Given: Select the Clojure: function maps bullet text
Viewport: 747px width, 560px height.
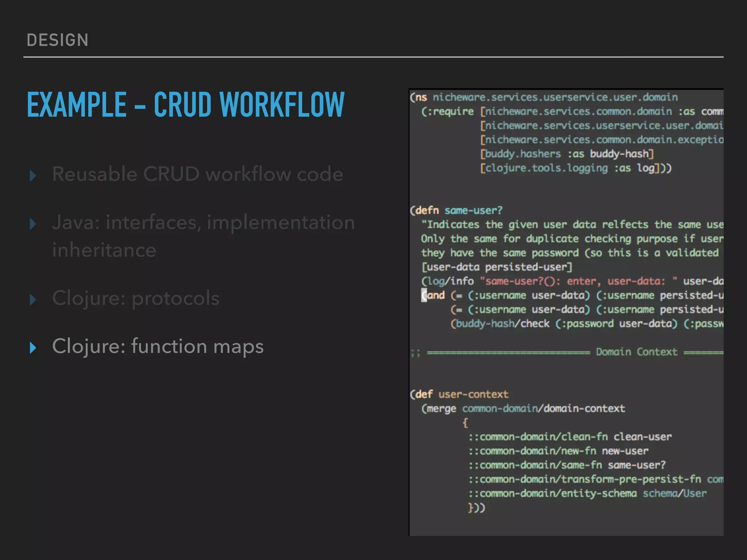Looking at the screenshot, I should click(158, 346).
